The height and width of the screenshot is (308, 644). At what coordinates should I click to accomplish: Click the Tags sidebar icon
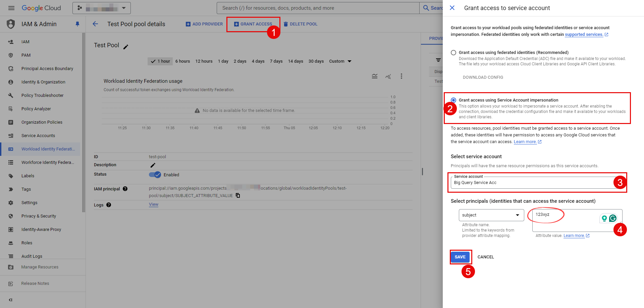11,189
